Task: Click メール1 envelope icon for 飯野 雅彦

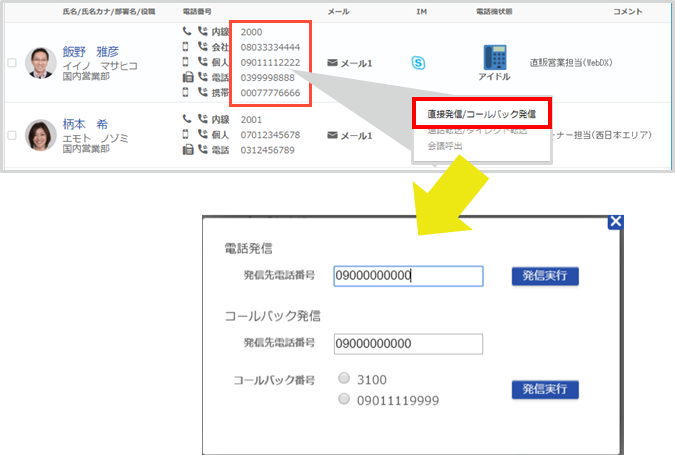Action: [333, 63]
